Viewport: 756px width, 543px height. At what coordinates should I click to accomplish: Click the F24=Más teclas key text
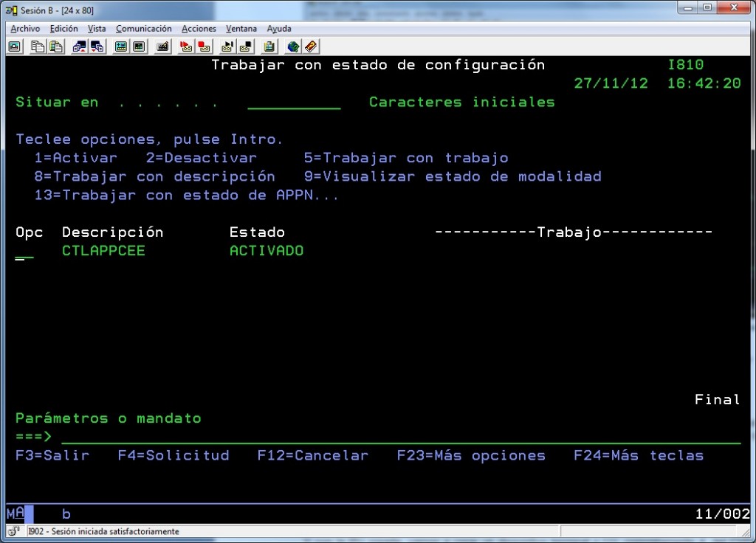[x=639, y=455]
